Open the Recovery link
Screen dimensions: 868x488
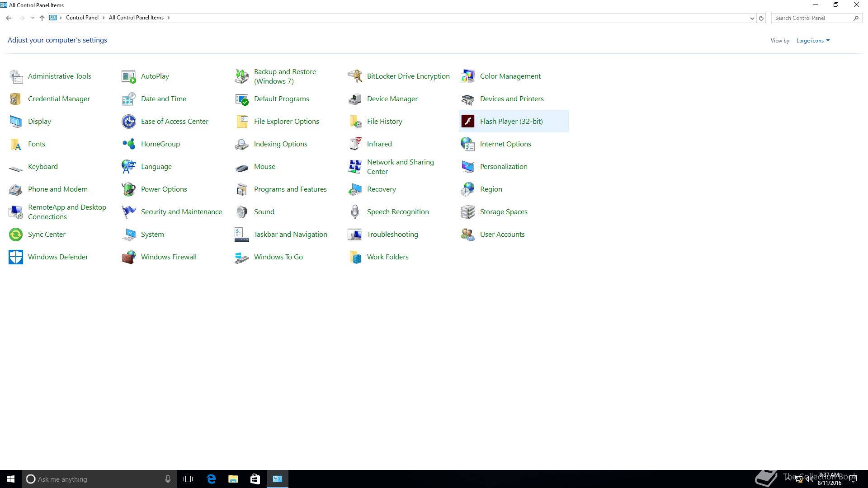point(382,189)
